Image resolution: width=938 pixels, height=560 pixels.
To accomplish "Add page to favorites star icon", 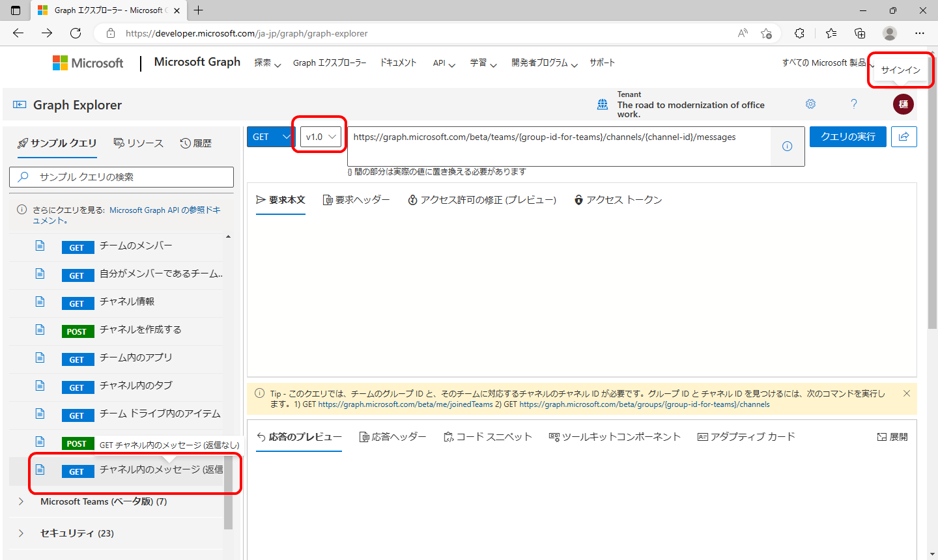I will point(766,33).
